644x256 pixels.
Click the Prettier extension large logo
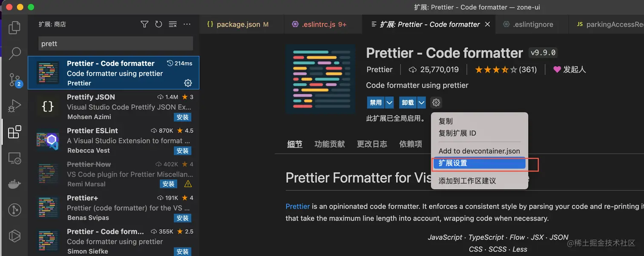[321, 79]
